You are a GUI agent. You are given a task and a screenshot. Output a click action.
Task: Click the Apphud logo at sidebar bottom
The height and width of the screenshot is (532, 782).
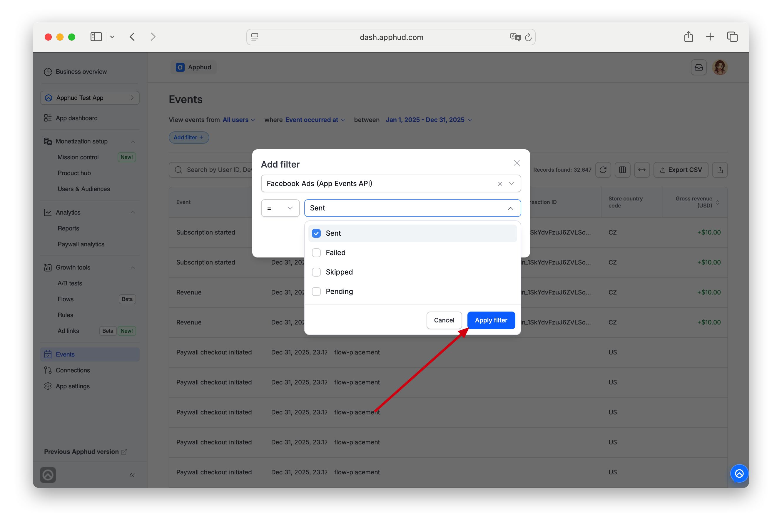tap(48, 475)
